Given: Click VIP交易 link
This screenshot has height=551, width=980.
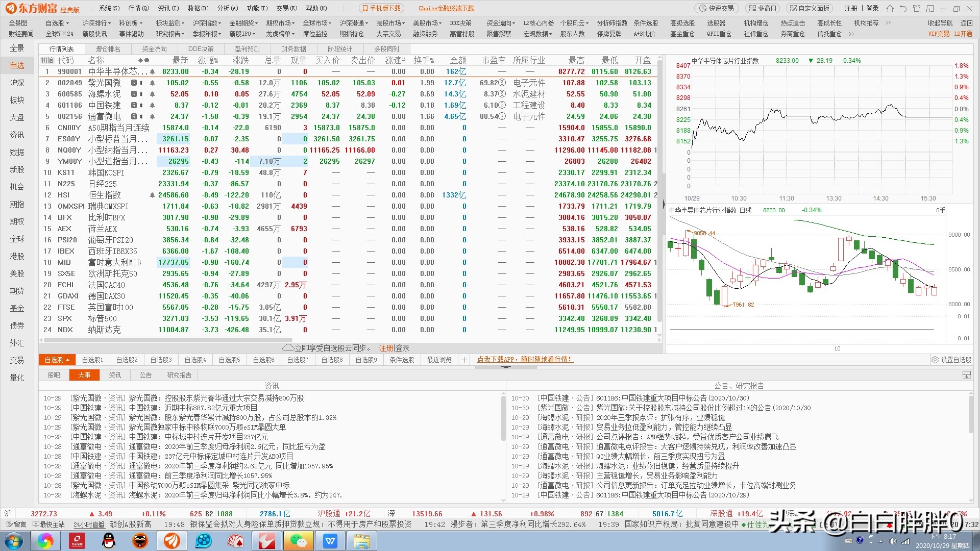Looking at the screenshot, I should tap(939, 34).
